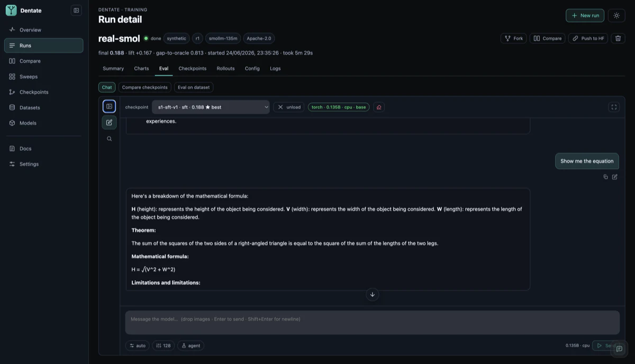Click the 'H = √(V^2 + W^2)' formula text

point(153,270)
